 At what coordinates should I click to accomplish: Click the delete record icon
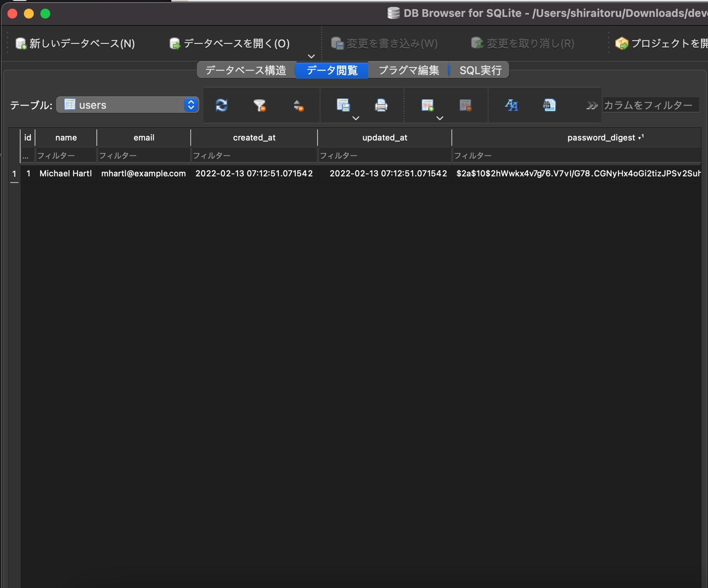coord(465,105)
